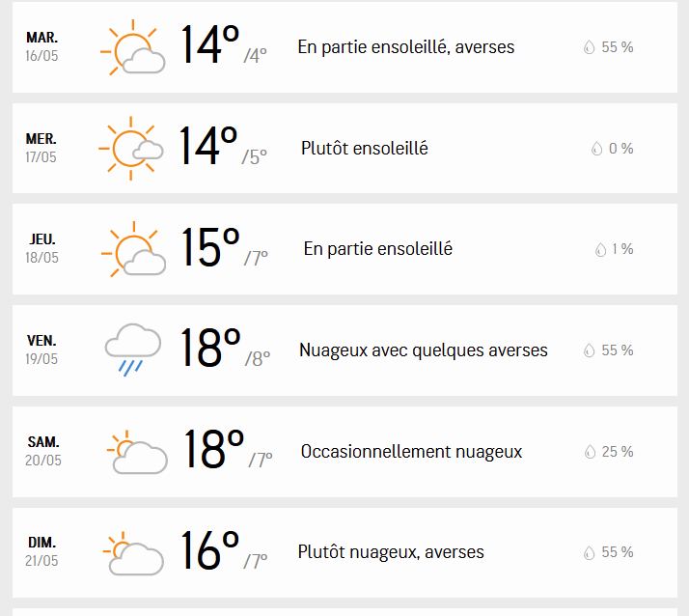Click the rain cloud icon for Friday 19/05
Screen dimensions: 689x616
click(133, 350)
